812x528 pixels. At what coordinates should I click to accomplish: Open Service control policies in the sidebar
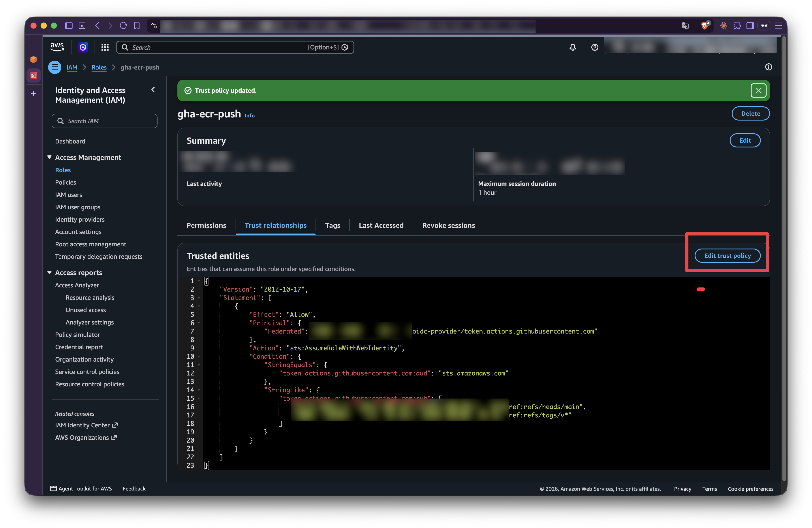click(x=87, y=372)
